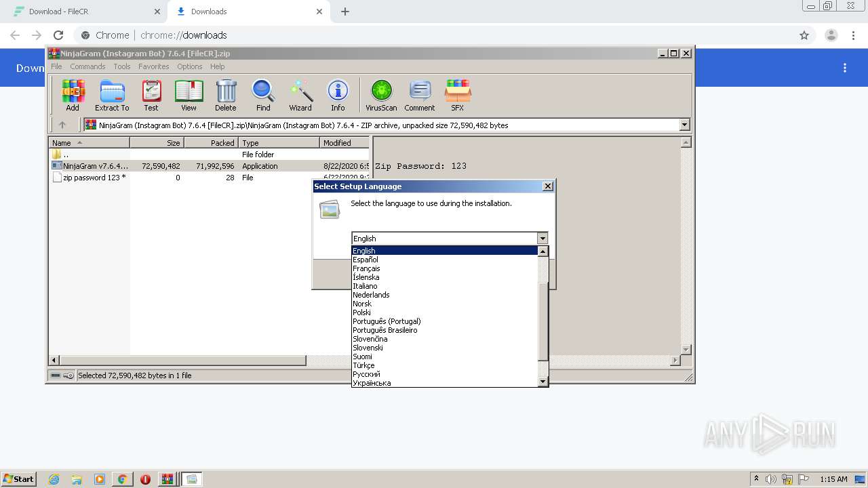Open the file explorer taskbar icon
868x488 pixels.
pos(77,479)
